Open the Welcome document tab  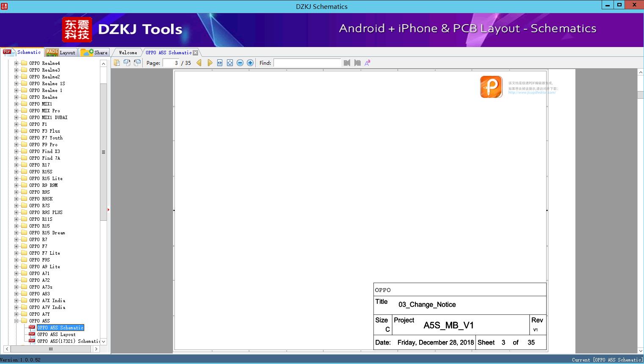(128, 53)
